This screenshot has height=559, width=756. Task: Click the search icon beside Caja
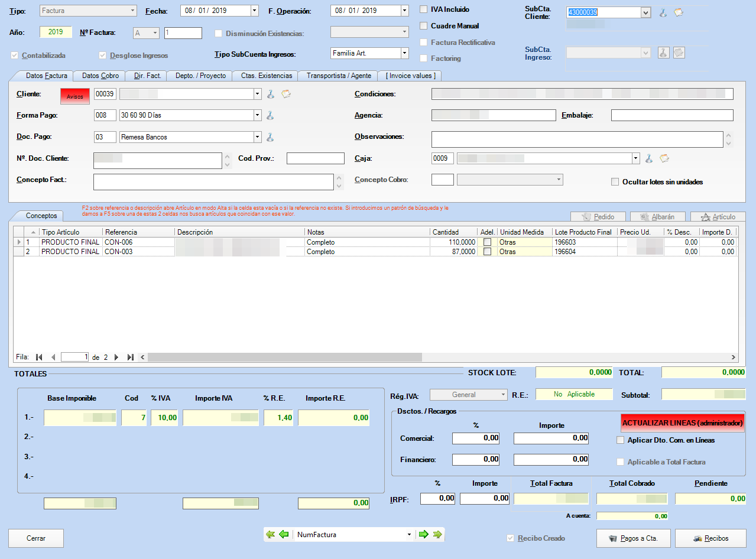pyautogui.click(x=648, y=158)
